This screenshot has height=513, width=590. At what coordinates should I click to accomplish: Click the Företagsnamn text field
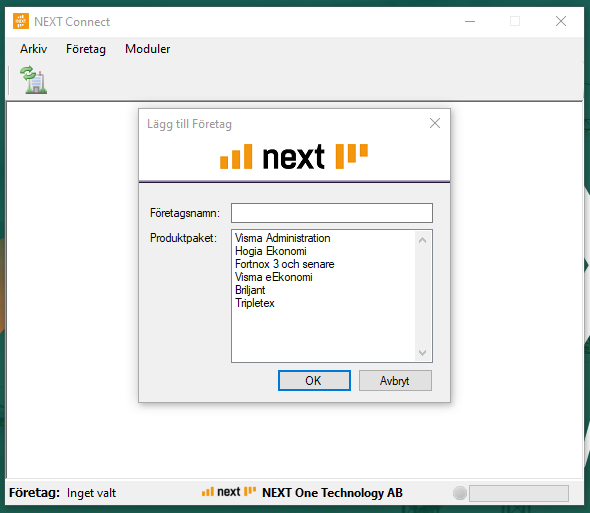coord(331,213)
